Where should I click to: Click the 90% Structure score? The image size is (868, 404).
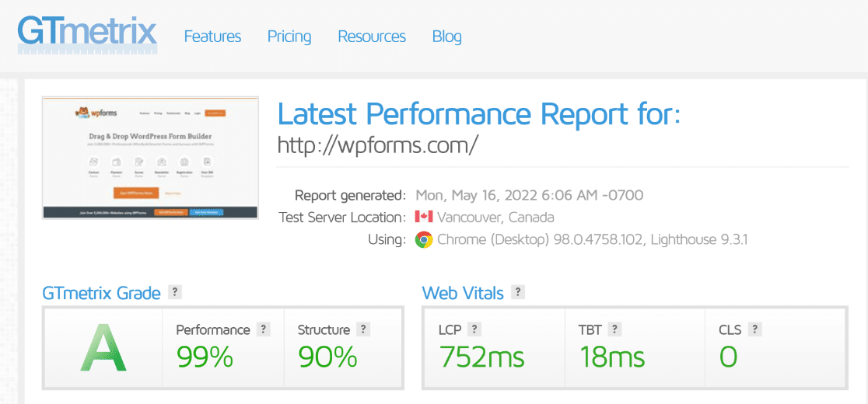pos(327,357)
